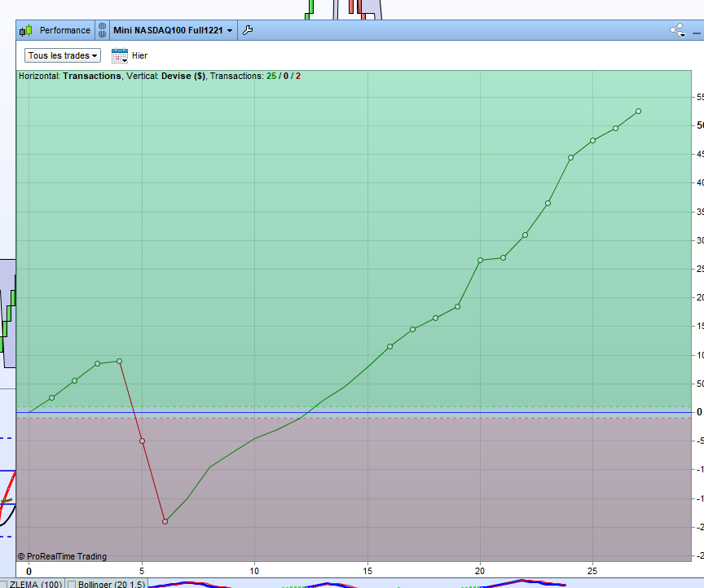Click the Hier period label

click(x=139, y=55)
